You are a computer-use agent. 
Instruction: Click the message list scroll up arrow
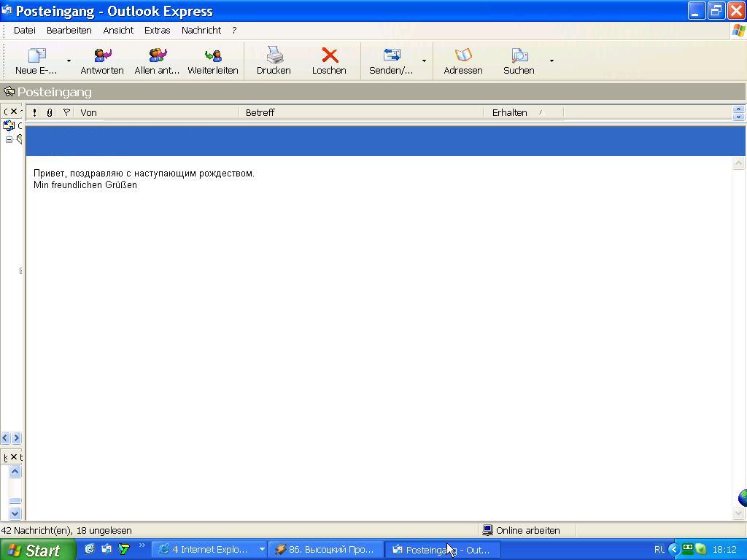pos(738,109)
